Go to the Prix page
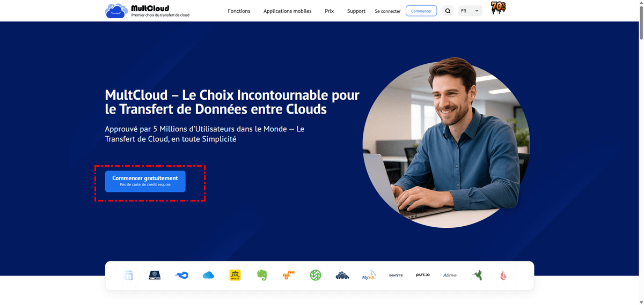This screenshot has width=644, height=305. pos(330,11)
